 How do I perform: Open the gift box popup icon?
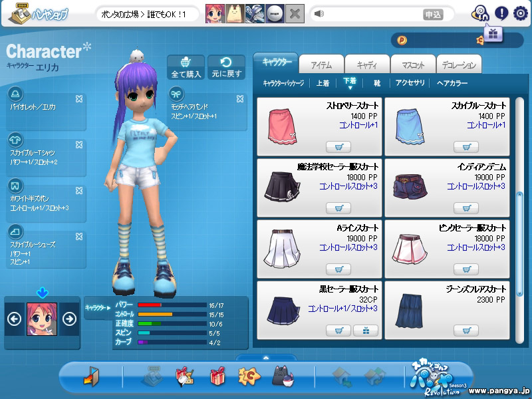click(x=493, y=34)
